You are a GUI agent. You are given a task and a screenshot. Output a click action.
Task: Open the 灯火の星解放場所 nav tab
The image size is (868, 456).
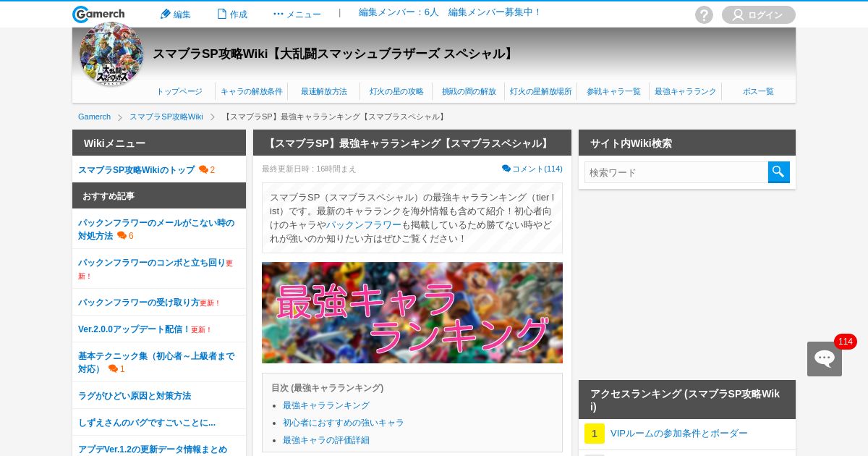541,91
